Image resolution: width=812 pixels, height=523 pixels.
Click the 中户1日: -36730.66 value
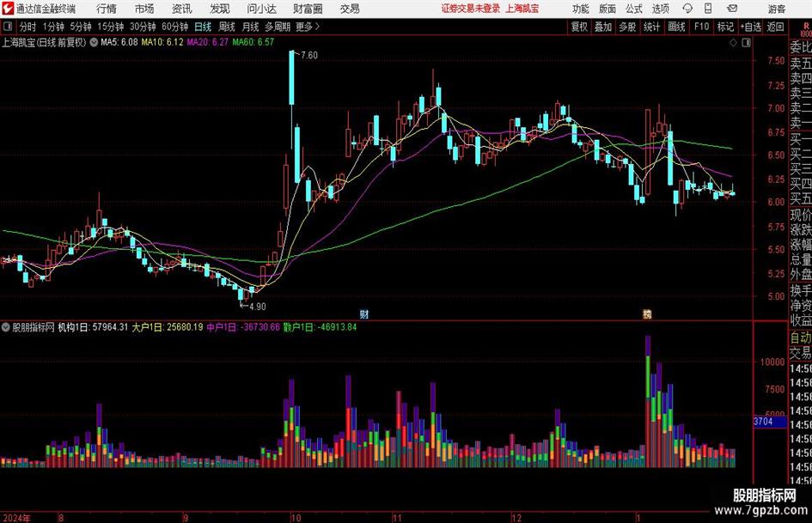243,327
